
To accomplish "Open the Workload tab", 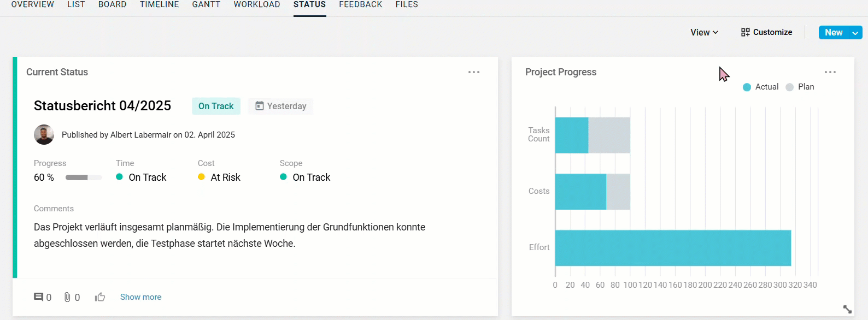I will click(x=257, y=4).
